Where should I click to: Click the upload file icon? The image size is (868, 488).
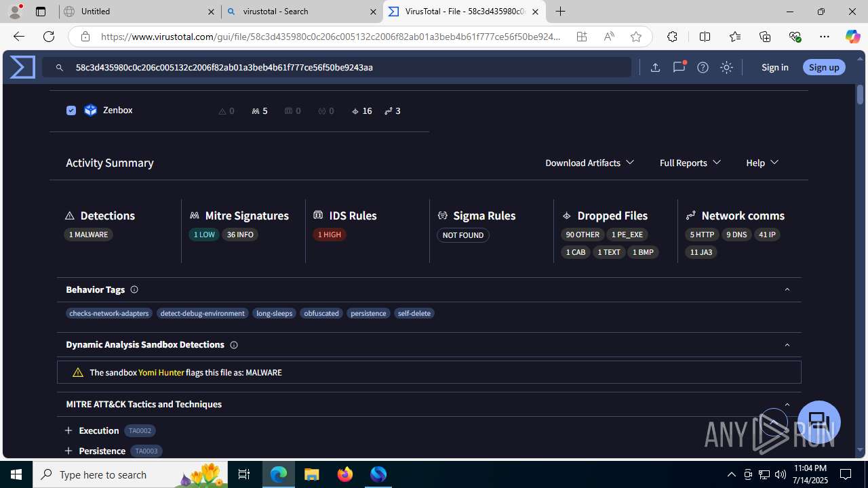tap(655, 67)
